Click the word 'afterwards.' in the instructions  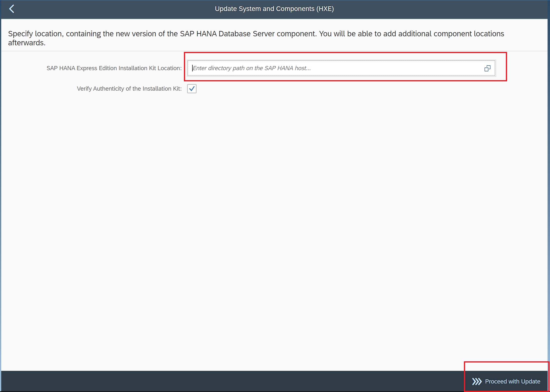pos(27,43)
